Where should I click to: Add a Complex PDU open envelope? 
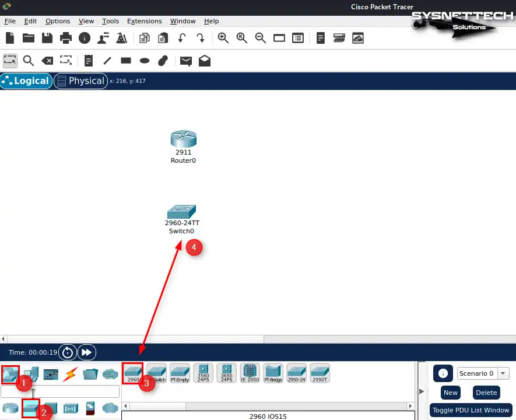(x=205, y=61)
